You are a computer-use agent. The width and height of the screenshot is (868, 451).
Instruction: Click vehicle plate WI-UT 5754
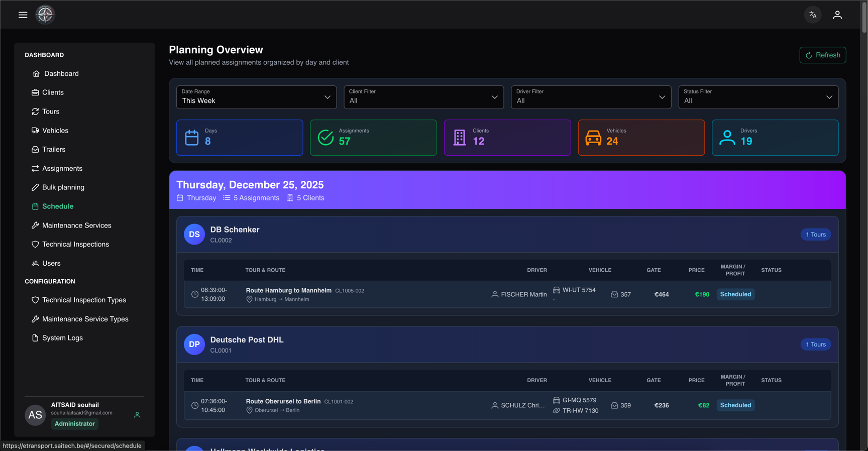[x=579, y=290]
